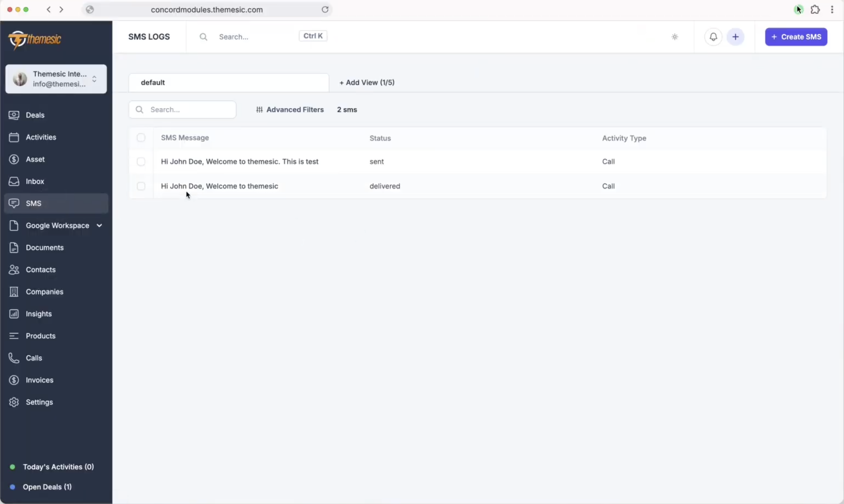This screenshot has width=844, height=504.
Task: Navigate to the Asset section
Action: click(x=35, y=159)
